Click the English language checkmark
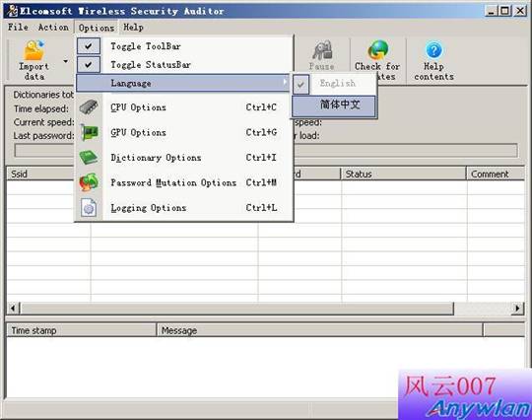 point(300,84)
